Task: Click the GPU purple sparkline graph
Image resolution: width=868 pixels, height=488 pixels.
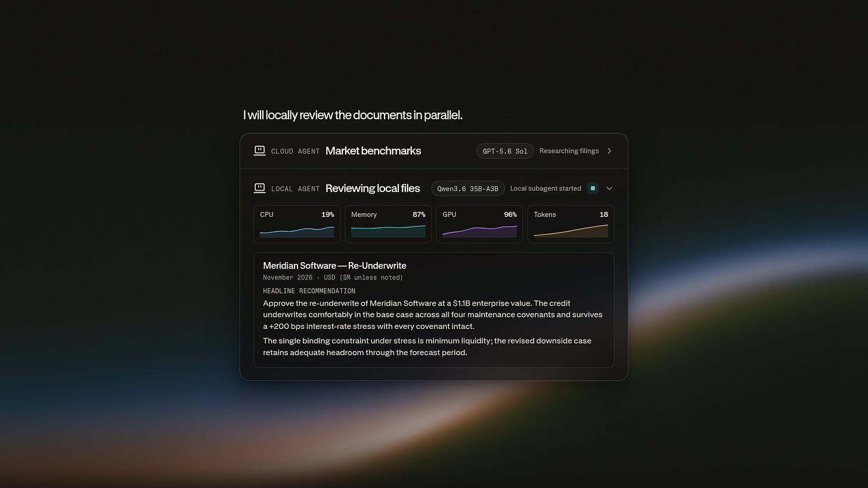Action: (479, 232)
